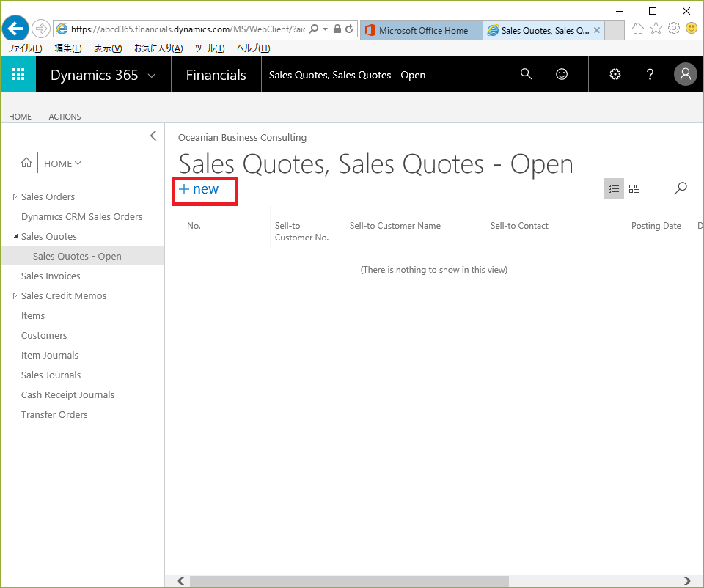This screenshot has width=704, height=588.
Task: Open ヘルプ(H) menu
Action: coord(254,48)
